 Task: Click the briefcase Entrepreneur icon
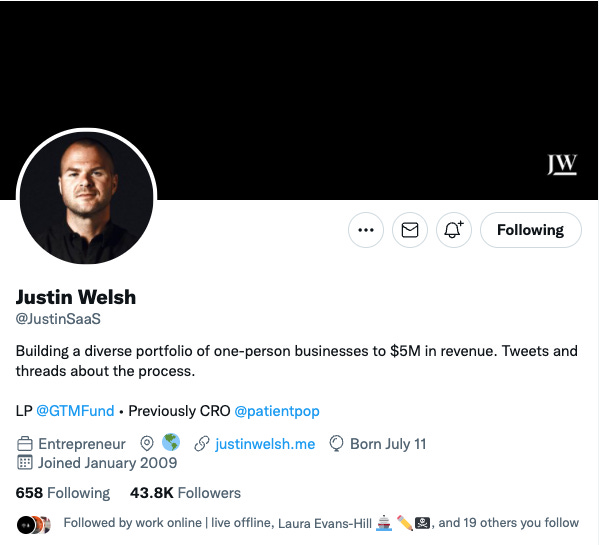(x=25, y=444)
